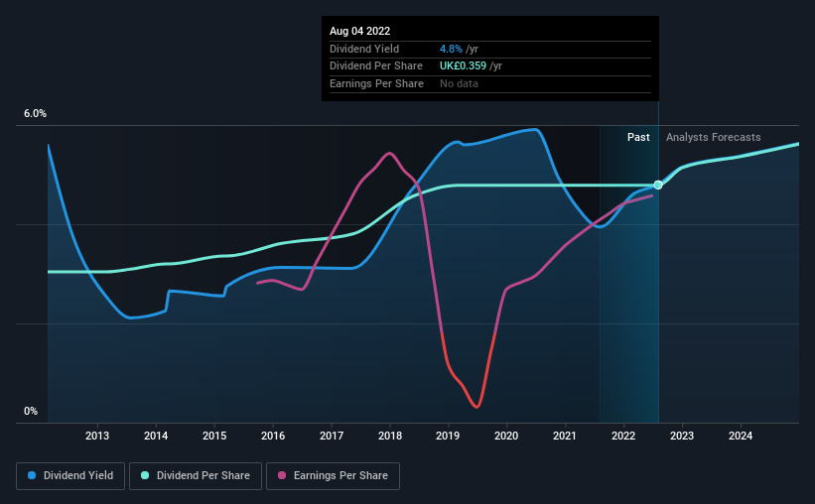Viewport: 815px width, 504px height.
Task: Toggle the Dividend Yield legend button
Action: [70, 476]
